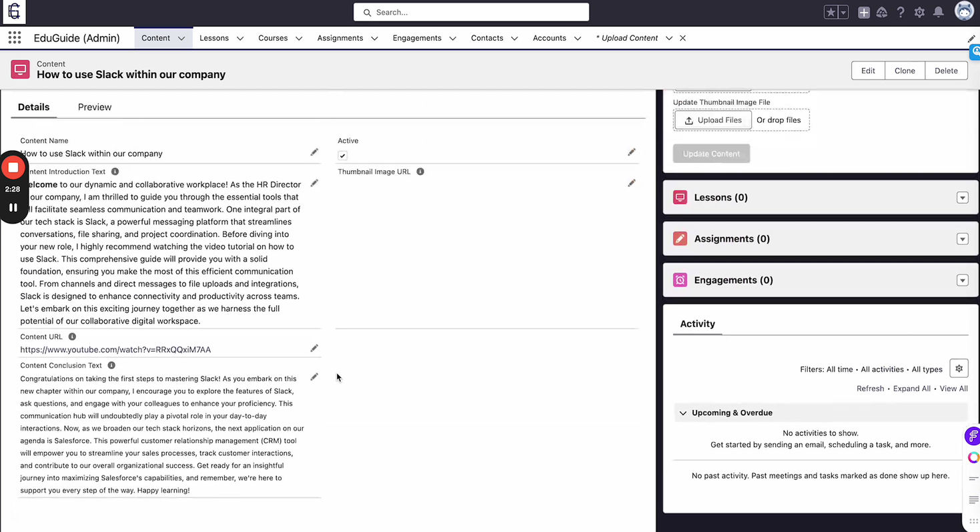
Task: Click the user avatar profile icon
Action: point(964,11)
